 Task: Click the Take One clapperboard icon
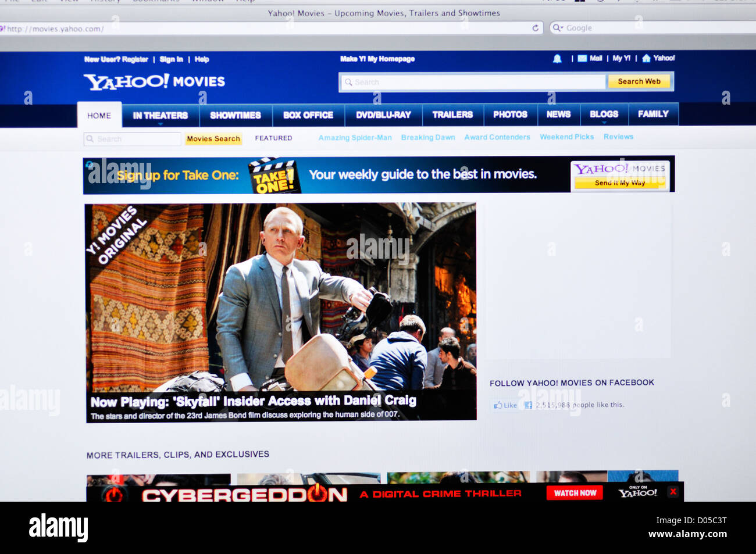[x=274, y=176]
